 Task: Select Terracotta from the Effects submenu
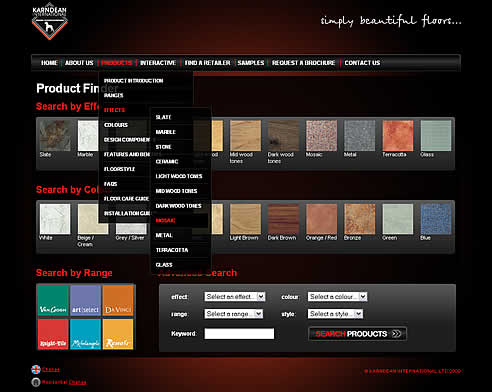(172, 250)
